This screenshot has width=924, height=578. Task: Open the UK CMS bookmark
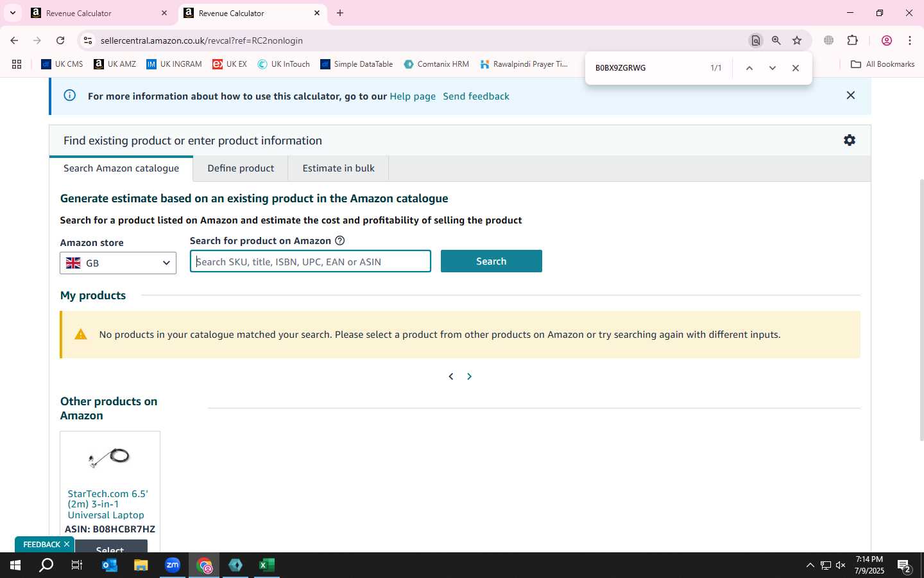click(62, 64)
